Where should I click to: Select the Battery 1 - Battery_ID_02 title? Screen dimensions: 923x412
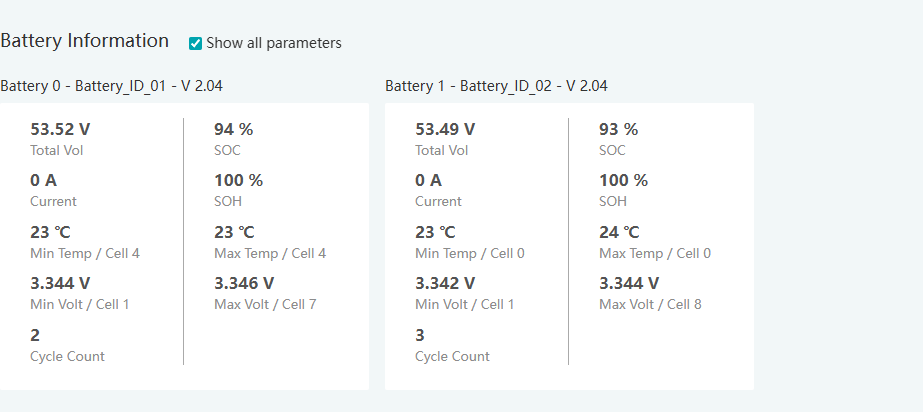pyautogui.click(x=496, y=86)
